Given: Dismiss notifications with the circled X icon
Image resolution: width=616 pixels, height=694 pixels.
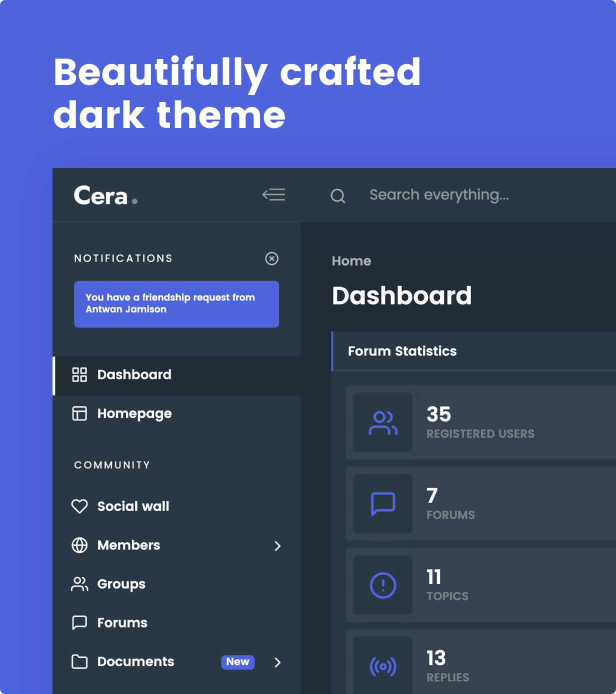Looking at the screenshot, I should pyautogui.click(x=271, y=258).
